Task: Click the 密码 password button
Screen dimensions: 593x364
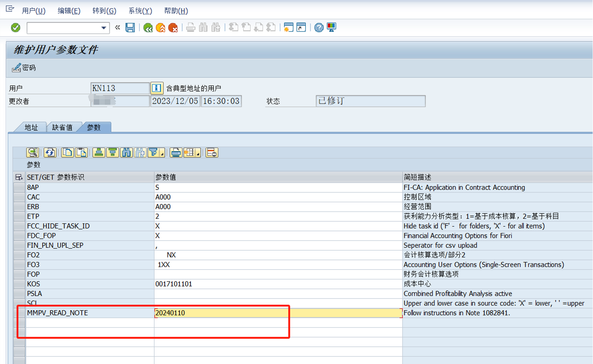Action: pyautogui.click(x=24, y=68)
